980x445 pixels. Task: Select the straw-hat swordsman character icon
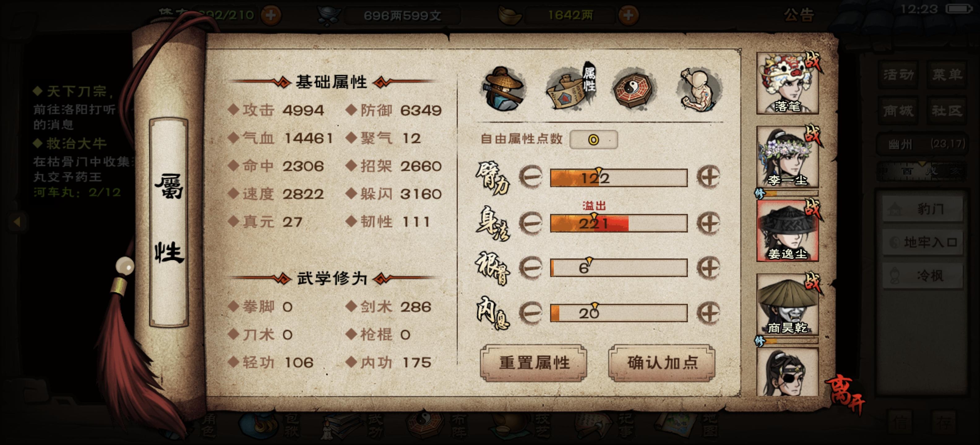coord(503,89)
